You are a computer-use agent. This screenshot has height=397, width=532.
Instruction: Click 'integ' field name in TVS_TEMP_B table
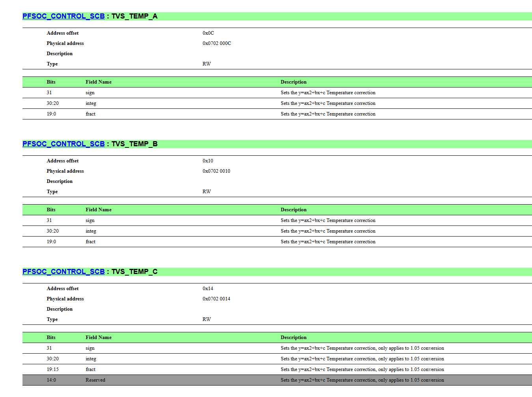(x=91, y=231)
